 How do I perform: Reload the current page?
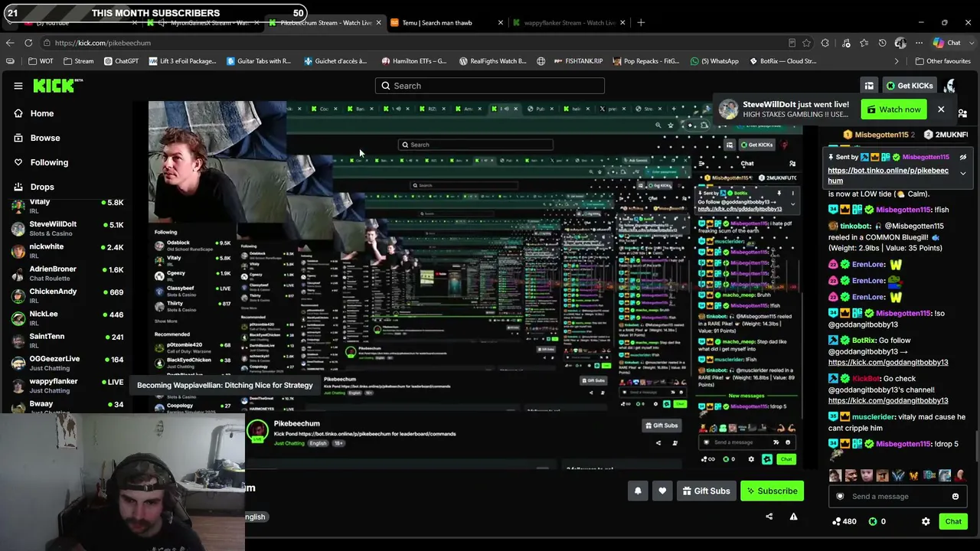point(28,43)
